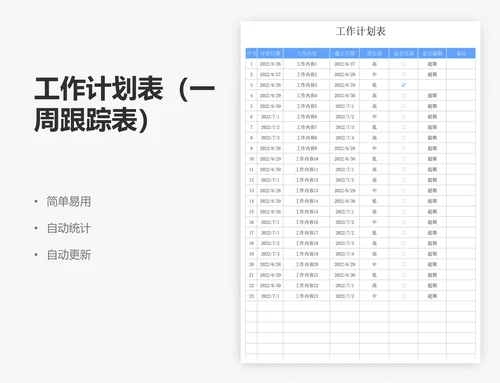500x383 pixels.
Task: Select start date 2022/7/3 in the 工作内容8 row
Action: pos(270,138)
